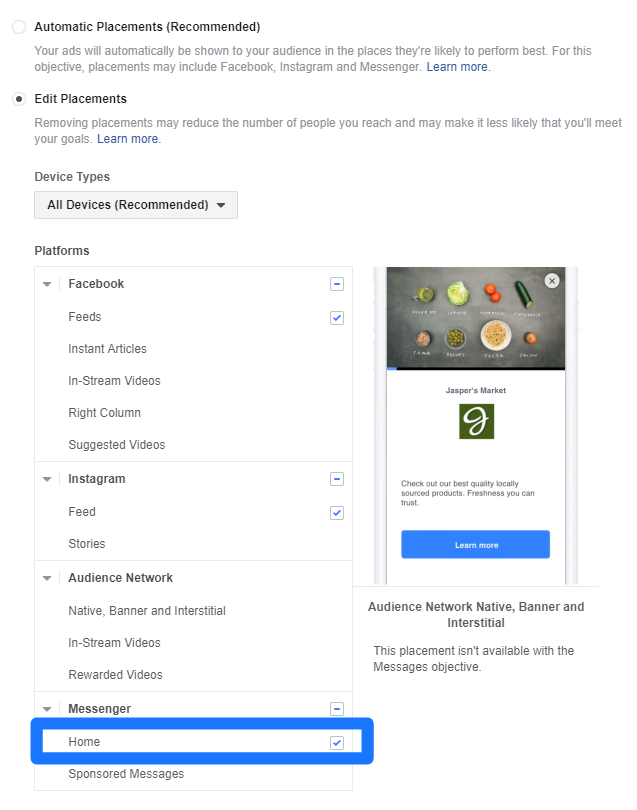Open the All Devices dropdown

tap(136, 205)
